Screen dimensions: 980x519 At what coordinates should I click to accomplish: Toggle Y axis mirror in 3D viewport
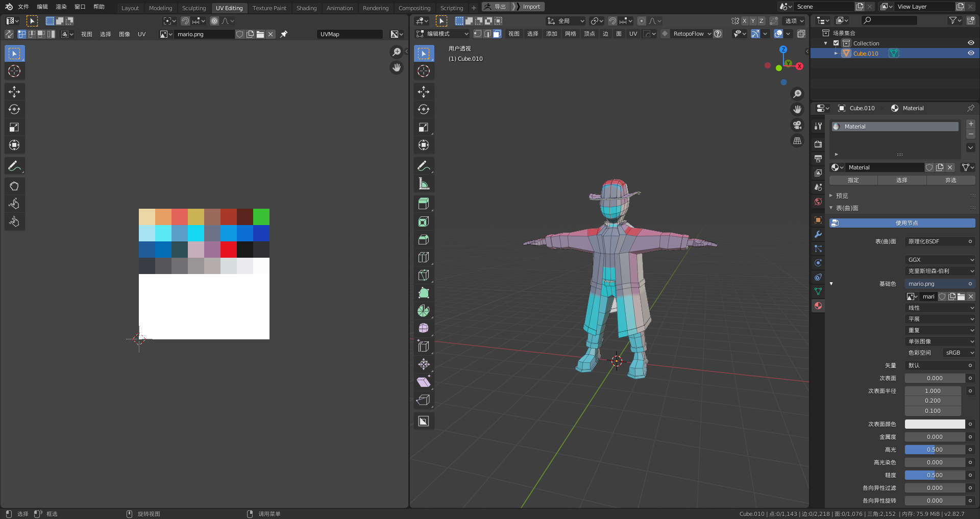(x=753, y=21)
